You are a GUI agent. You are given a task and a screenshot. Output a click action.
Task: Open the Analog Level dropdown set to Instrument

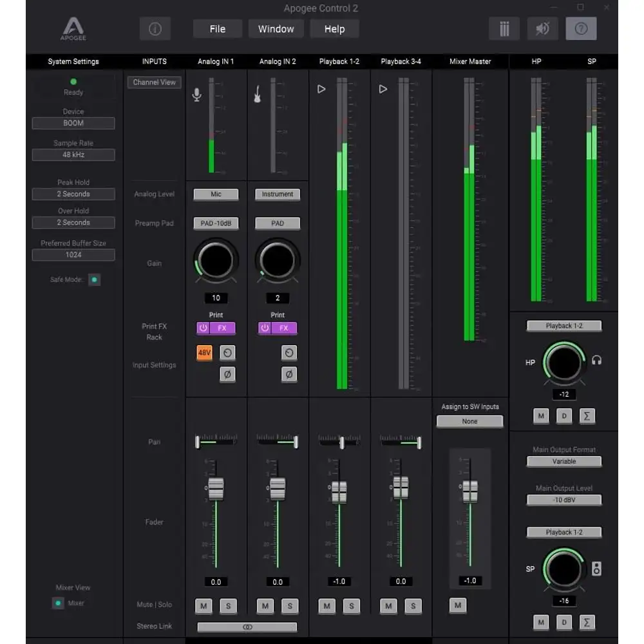coord(278,194)
